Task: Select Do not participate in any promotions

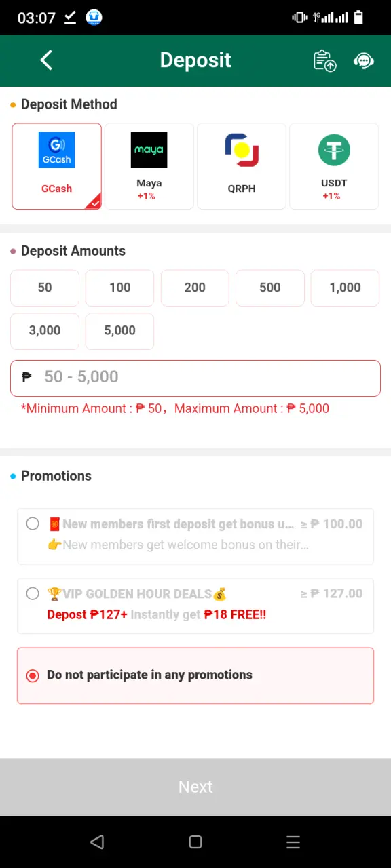Action: coord(195,675)
